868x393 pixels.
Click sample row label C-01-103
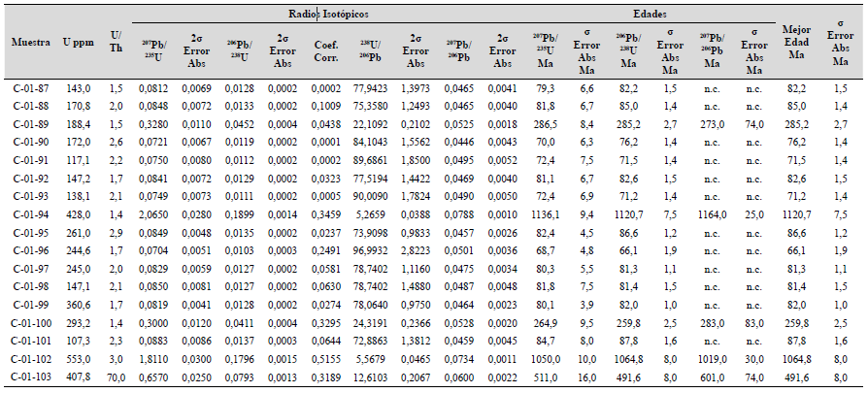tap(31, 377)
